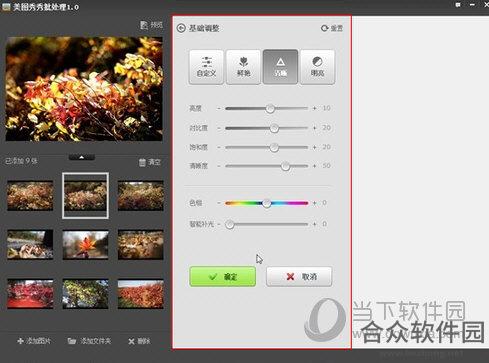Select the 自定义 custom preset
Image resolution: width=489 pixels, height=363 pixels.
click(x=206, y=67)
